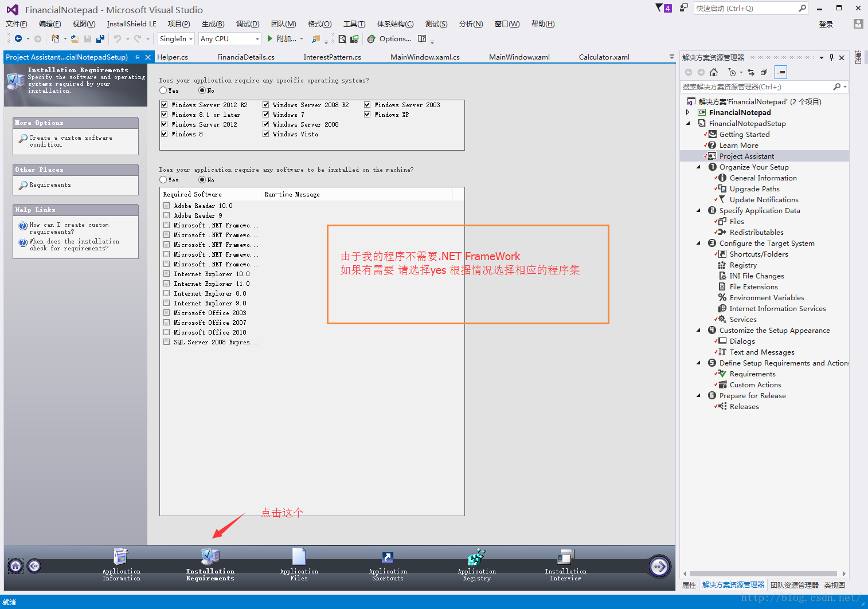Uncheck Windows Vista checkbox

point(266,134)
